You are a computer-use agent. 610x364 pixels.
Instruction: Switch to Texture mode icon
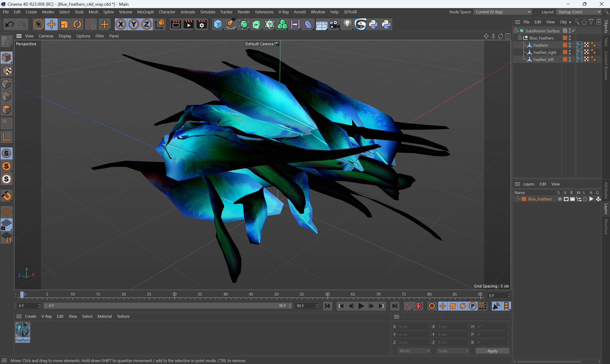[x=7, y=71]
